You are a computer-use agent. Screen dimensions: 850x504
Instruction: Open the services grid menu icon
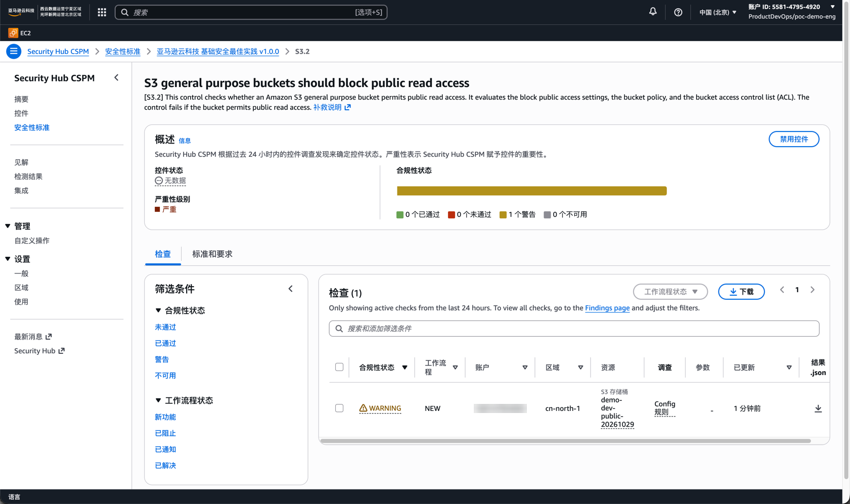pos(102,12)
